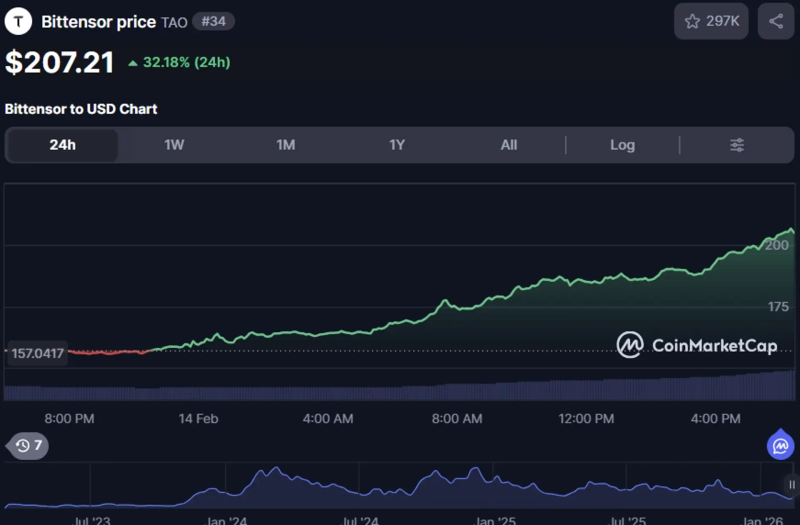The width and height of the screenshot is (800, 525).
Task: Click the #34 rank badge
Action: [x=213, y=21]
